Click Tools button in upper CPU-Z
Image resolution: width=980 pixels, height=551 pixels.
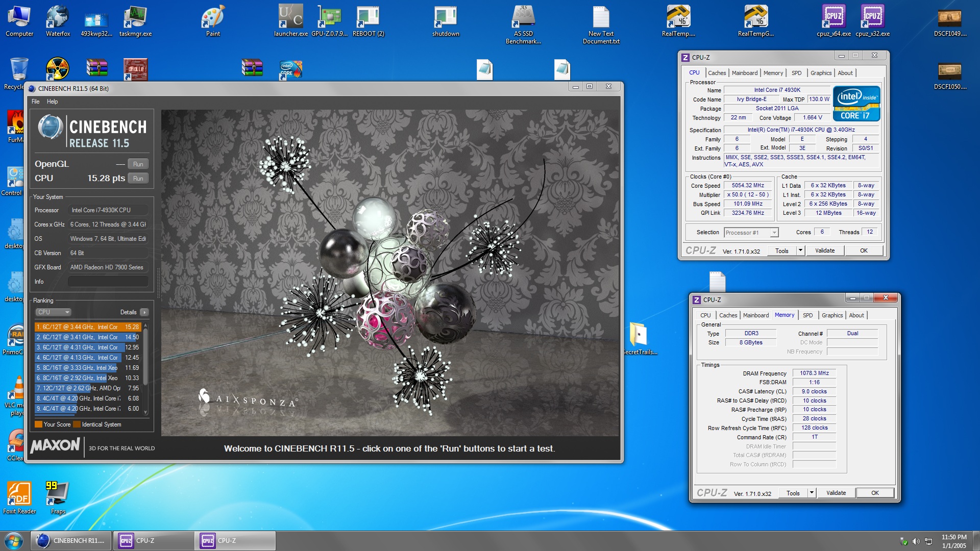[781, 251]
